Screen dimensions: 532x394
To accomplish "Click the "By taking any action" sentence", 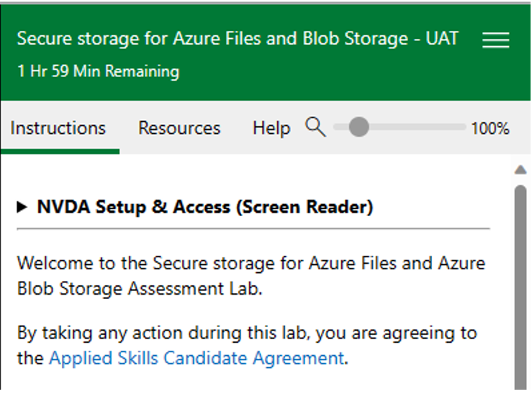I will 247,333.
